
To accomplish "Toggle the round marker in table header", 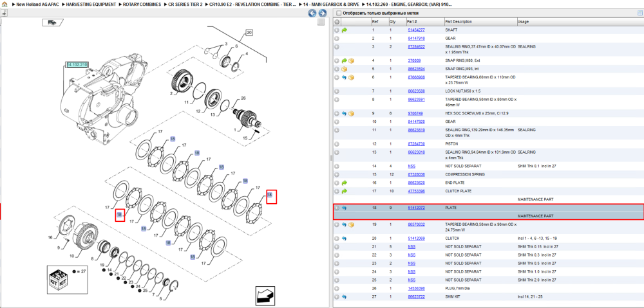I will coord(337,22).
